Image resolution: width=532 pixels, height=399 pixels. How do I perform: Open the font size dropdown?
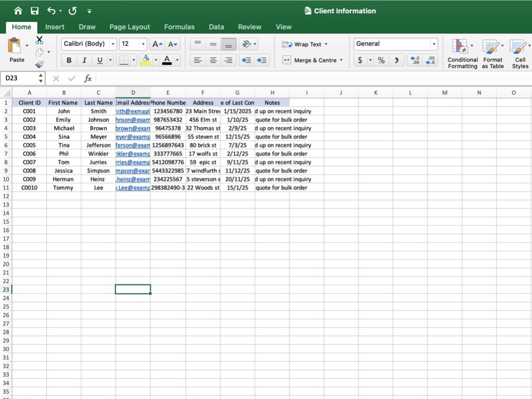point(143,44)
